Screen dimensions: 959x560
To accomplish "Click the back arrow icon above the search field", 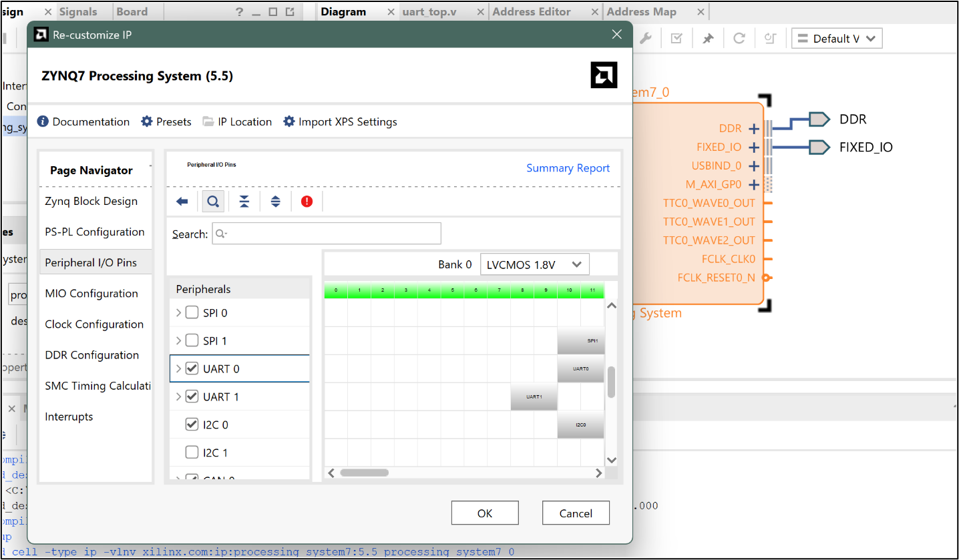I will [182, 201].
